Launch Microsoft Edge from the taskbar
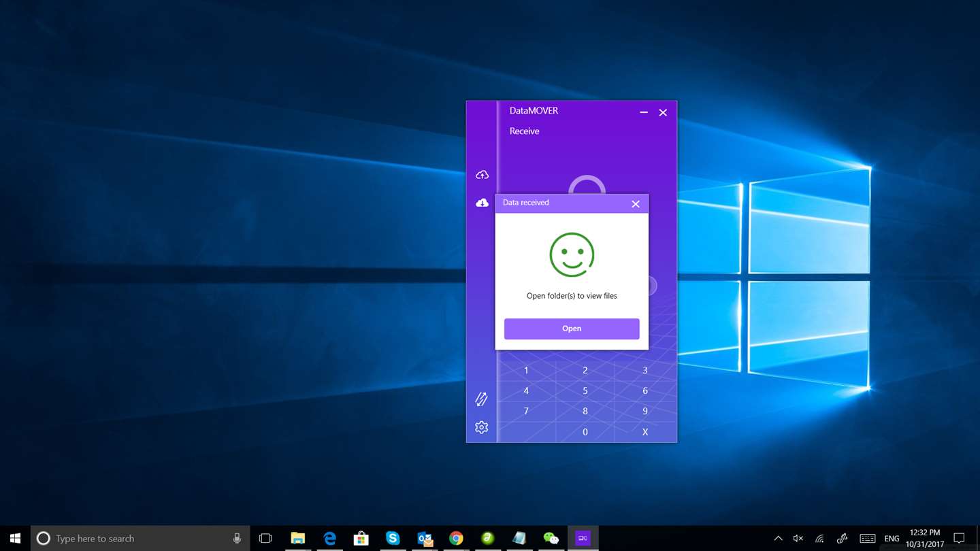Screen dimensions: 980x551 [x=329, y=538]
